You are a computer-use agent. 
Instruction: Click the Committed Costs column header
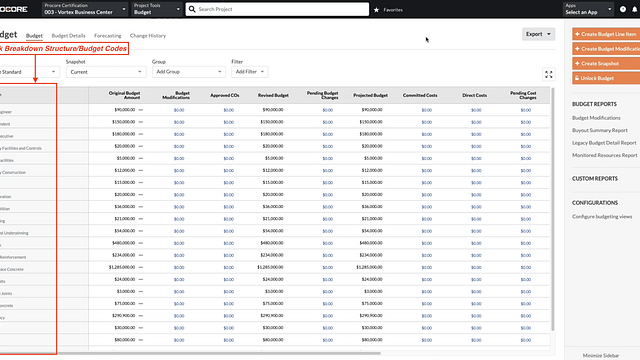pyautogui.click(x=420, y=96)
